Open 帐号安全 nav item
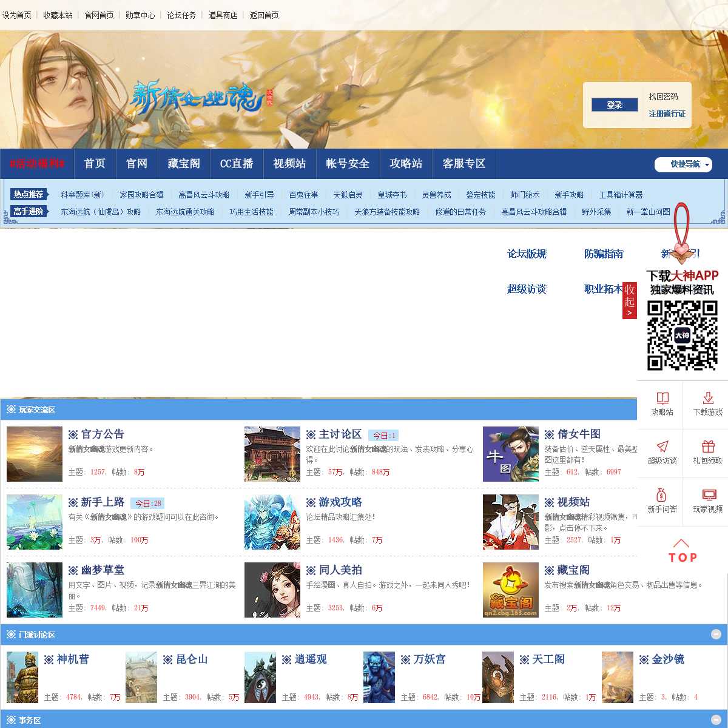This screenshot has width=728, height=728. [x=348, y=164]
